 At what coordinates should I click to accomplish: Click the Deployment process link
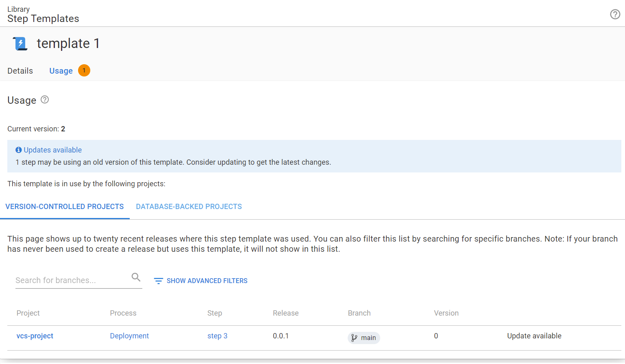click(x=129, y=336)
